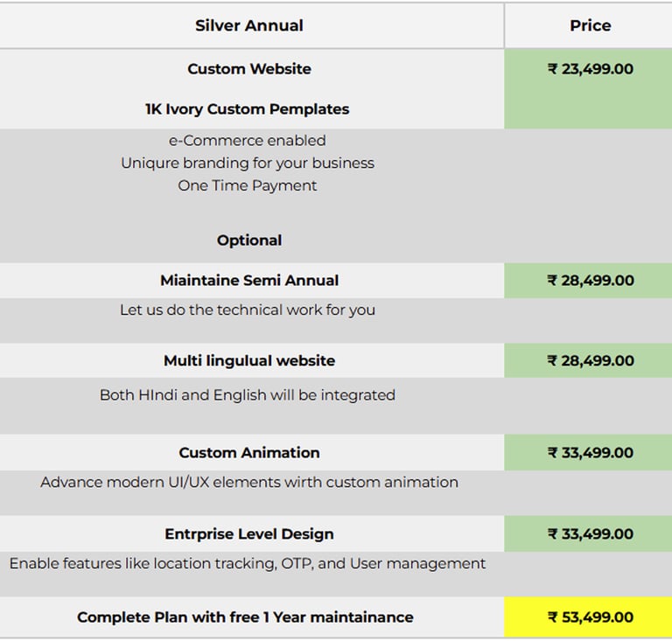Select the Custom Website row title
The width and height of the screenshot is (672, 641).
click(x=249, y=69)
